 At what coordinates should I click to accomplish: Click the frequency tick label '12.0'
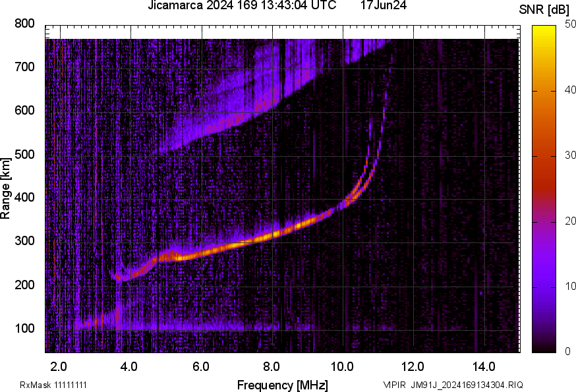click(x=413, y=367)
